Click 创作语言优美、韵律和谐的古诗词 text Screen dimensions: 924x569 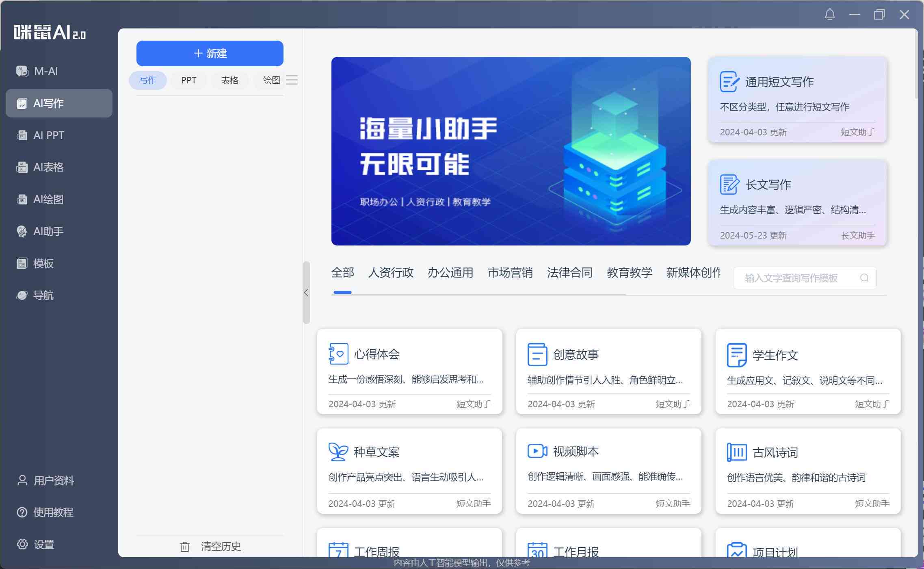(796, 478)
